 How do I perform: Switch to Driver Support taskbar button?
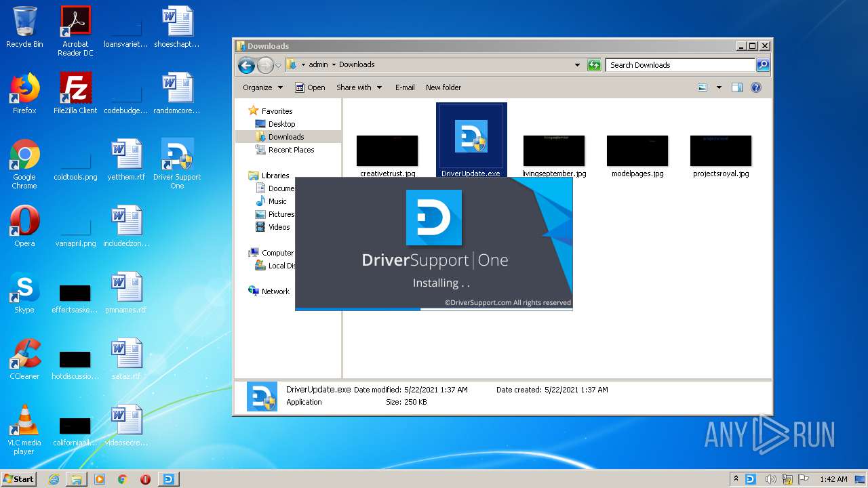pyautogui.click(x=169, y=479)
